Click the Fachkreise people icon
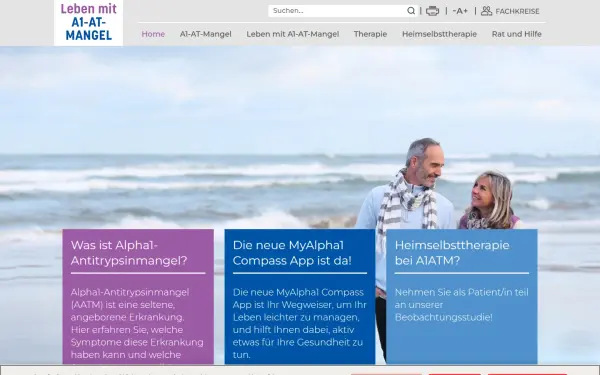Viewport: 600px width, 375px height. [x=486, y=11]
